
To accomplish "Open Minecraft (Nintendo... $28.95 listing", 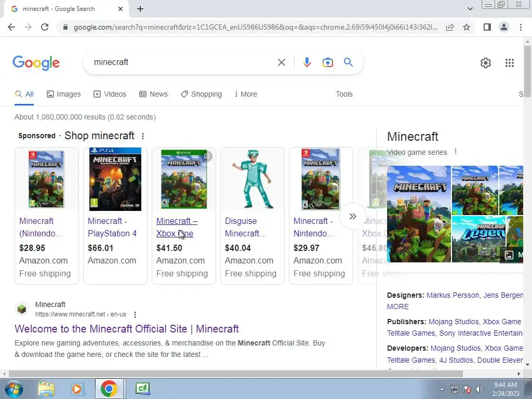I will tap(41, 227).
